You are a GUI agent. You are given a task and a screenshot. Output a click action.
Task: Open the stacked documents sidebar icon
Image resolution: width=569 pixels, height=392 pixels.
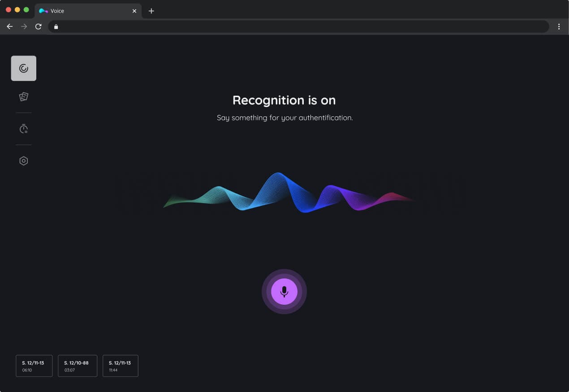[x=24, y=97]
